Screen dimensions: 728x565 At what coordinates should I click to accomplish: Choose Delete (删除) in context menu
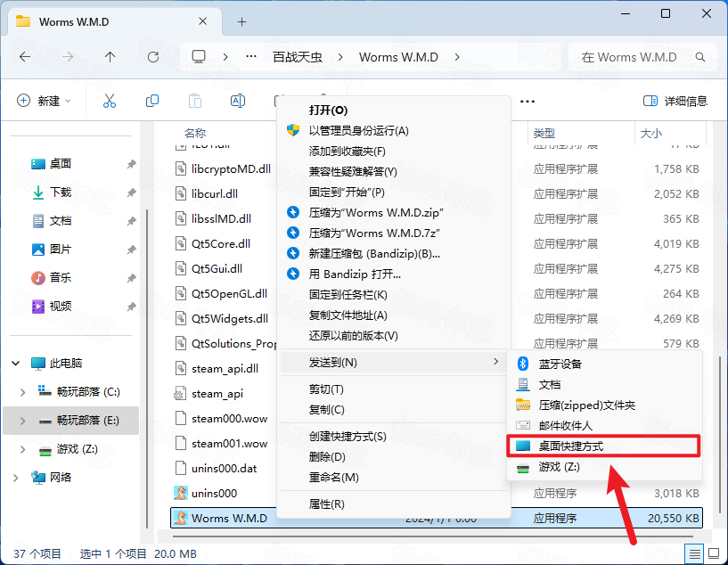[x=394, y=457]
